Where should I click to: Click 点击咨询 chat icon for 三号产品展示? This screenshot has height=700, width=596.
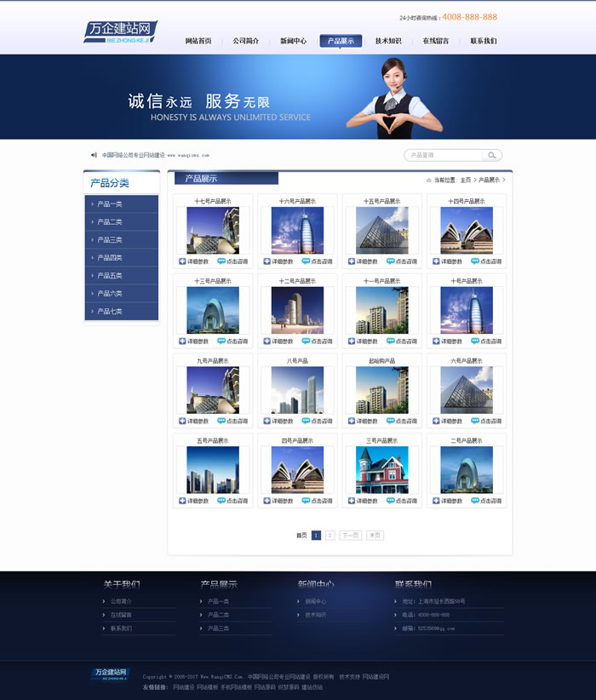point(390,501)
